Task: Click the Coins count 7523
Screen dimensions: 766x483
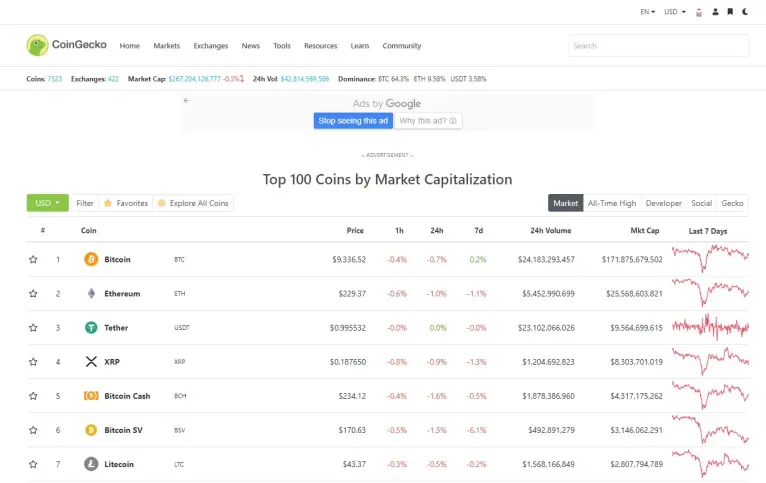Action: [x=55, y=79]
